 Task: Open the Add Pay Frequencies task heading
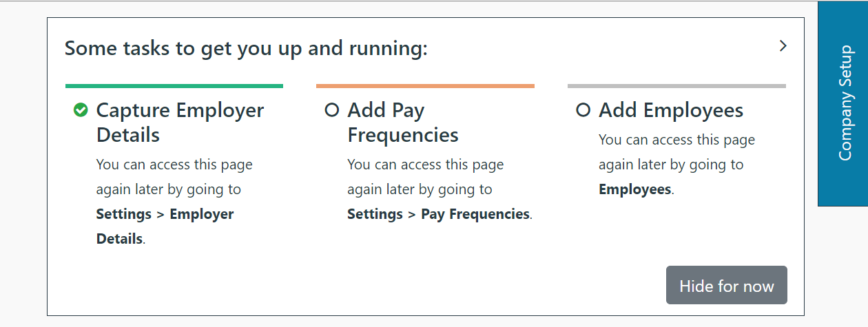click(403, 123)
